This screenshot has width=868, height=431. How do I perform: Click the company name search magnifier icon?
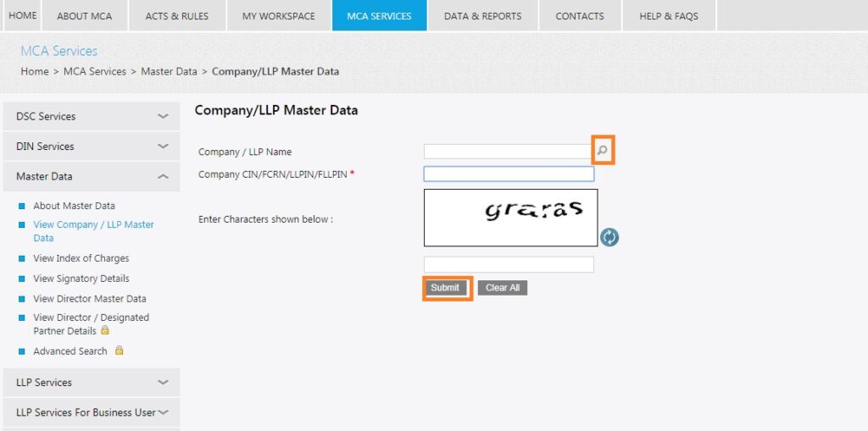tap(603, 150)
